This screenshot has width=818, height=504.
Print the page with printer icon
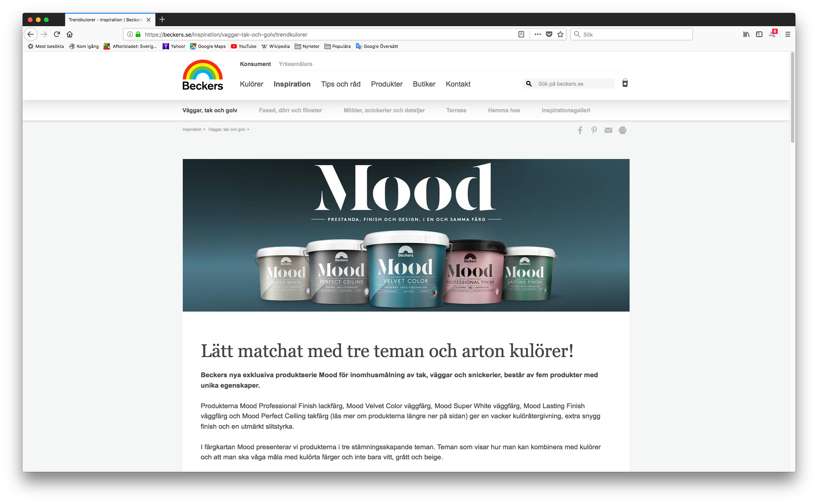click(622, 130)
